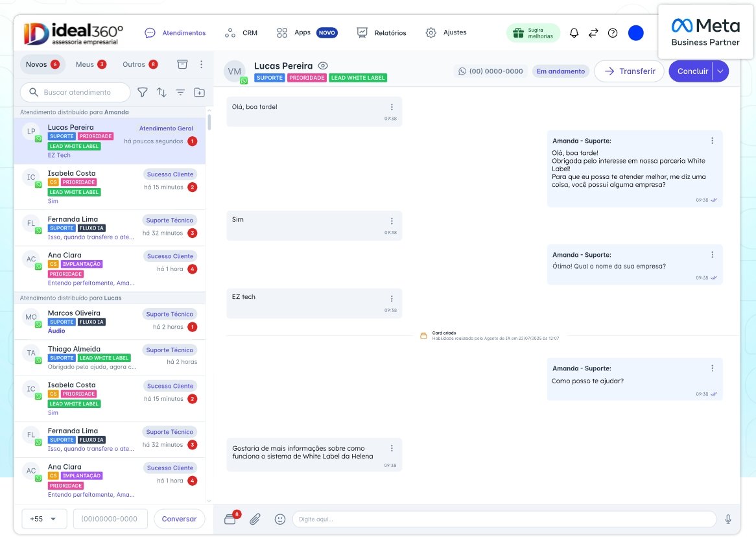The image size is (756, 537).
Task: Toggle visibility with eye icon beside Lucas Pereira
Action: [322, 65]
